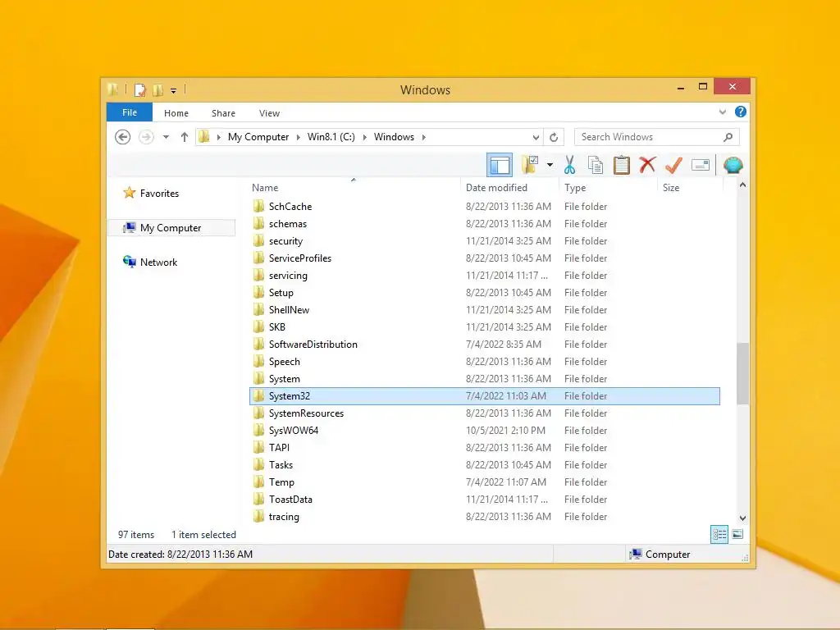Click the properties icon in Quick Access Toolbar

pos(139,90)
